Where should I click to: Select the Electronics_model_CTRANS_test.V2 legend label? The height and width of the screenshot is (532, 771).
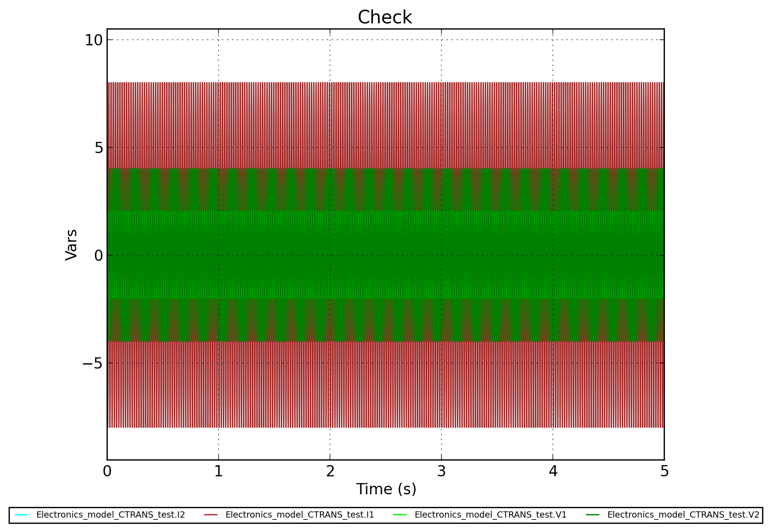coord(683,514)
